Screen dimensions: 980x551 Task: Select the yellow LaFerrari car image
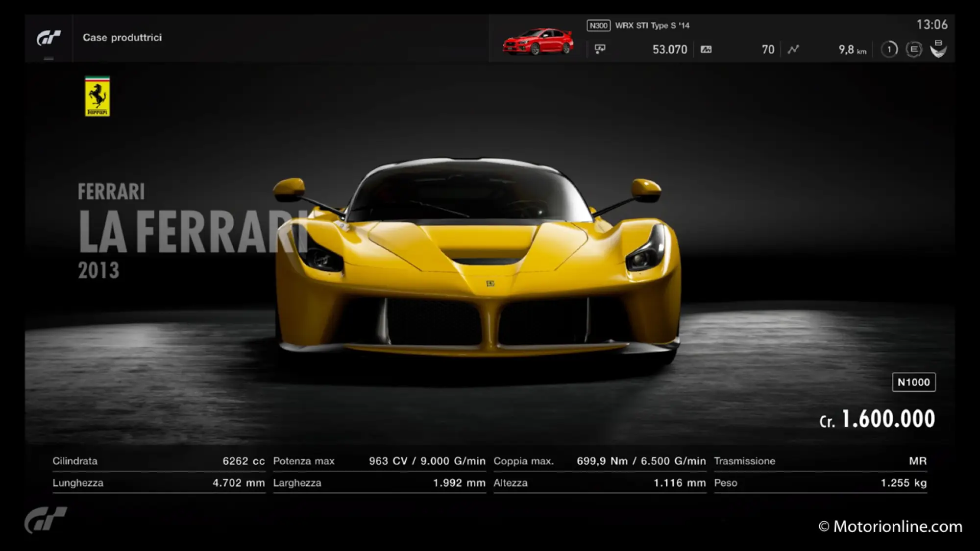click(x=478, y=260)
